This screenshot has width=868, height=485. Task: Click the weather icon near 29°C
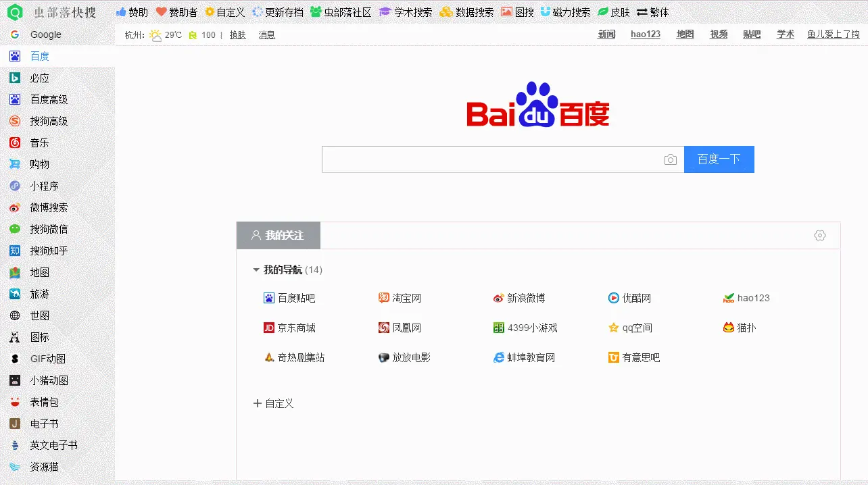click(x=155, y=35)
